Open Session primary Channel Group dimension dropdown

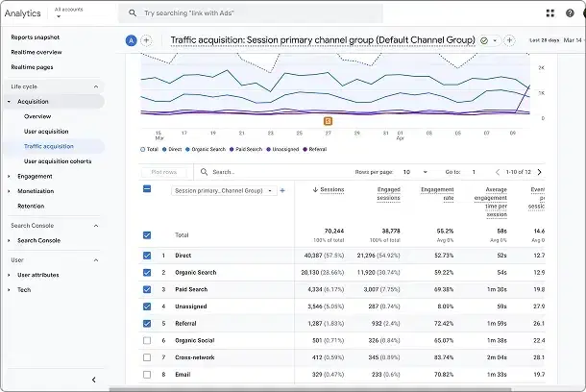(x=224, y=191)
